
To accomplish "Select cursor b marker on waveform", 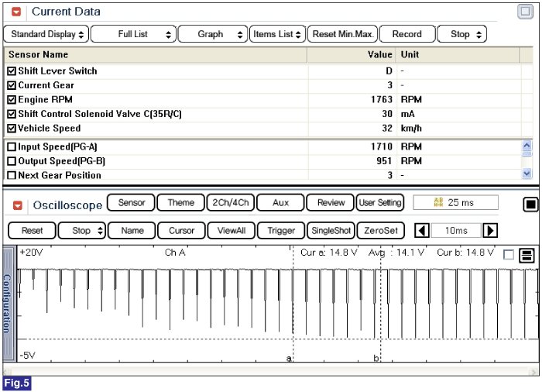I will tap(376, 359).
